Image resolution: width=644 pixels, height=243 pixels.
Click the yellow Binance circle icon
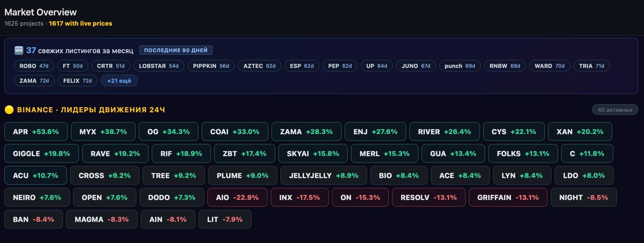9,110
